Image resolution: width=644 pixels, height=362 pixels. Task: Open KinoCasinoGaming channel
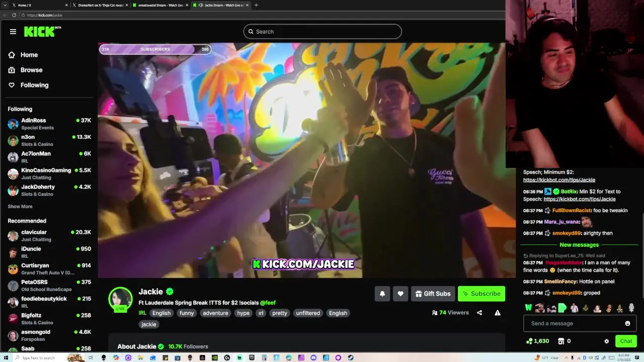tap(49, 173)
